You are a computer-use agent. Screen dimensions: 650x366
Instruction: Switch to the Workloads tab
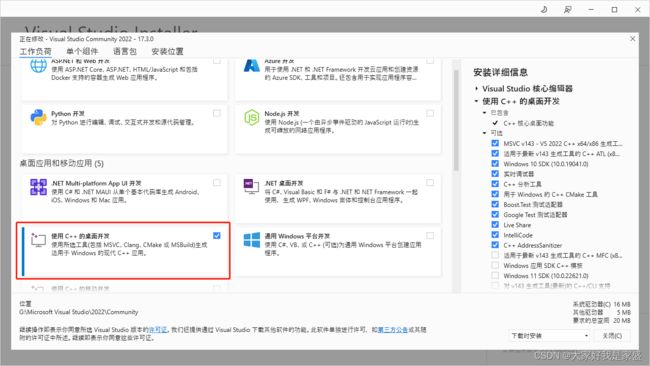[x=36, y=51]
